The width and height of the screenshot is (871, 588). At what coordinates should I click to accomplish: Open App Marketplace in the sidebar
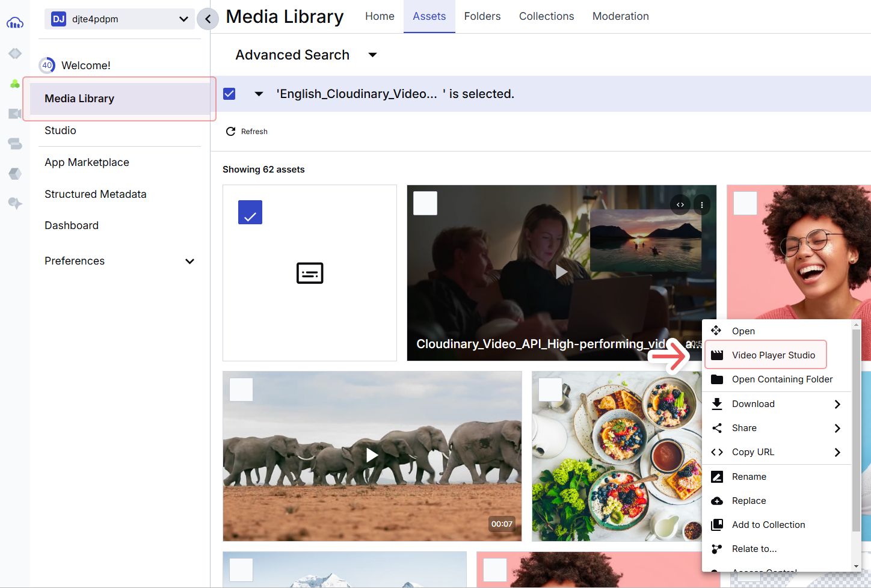click(x=87, y=162)
